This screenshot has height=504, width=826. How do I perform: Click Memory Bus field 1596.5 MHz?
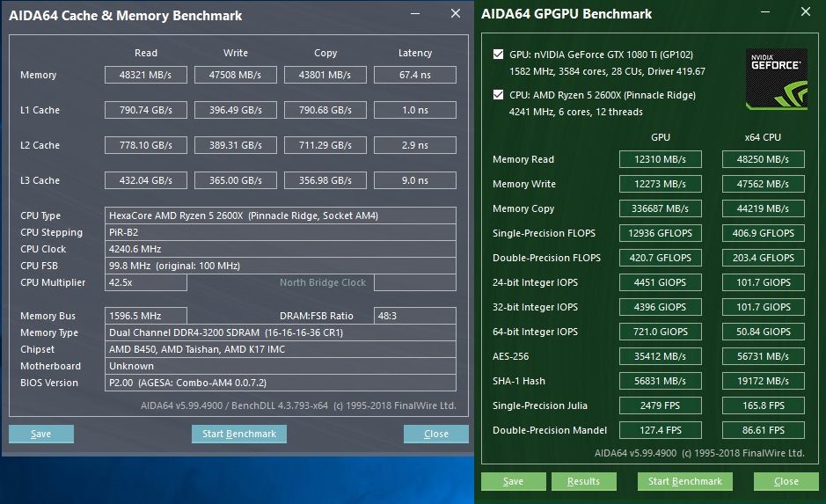146,316
